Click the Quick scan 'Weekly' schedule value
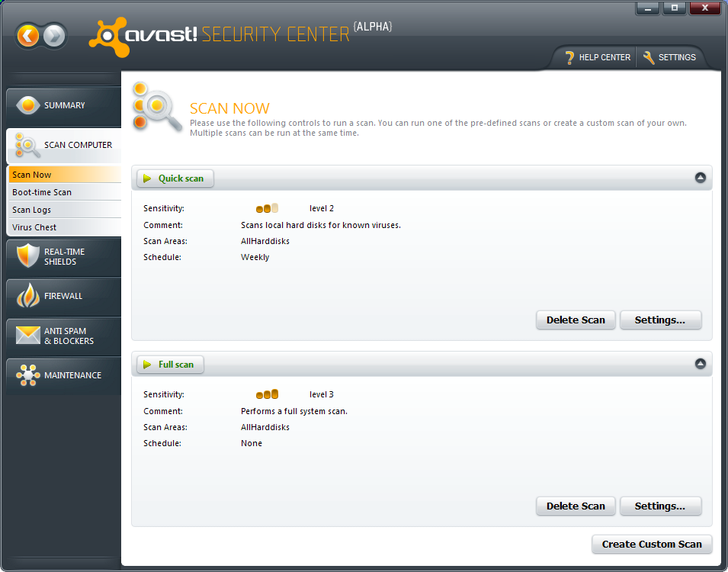 pos(255,258)
